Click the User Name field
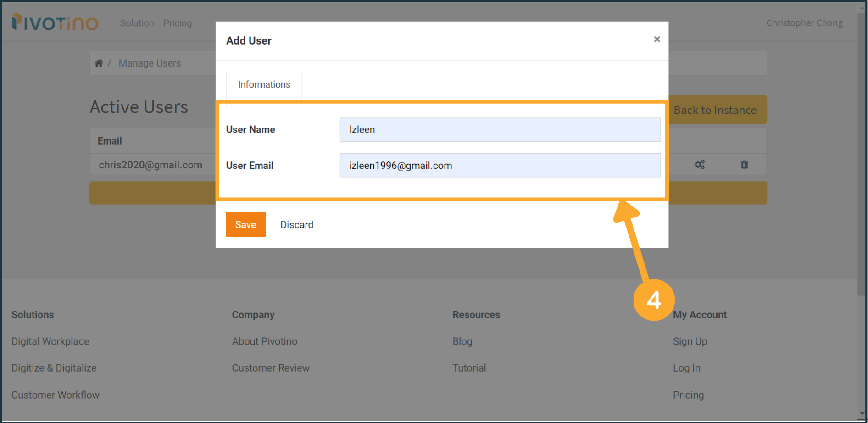 click(x=500, y=130)
